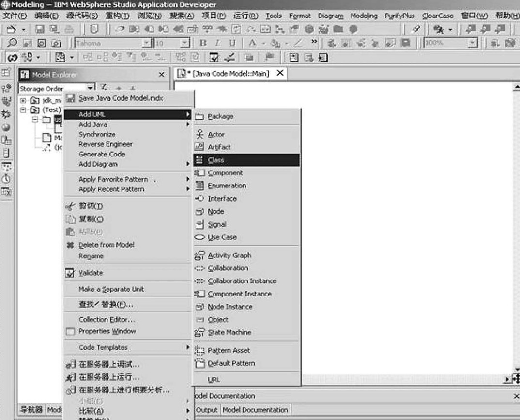This screenshot has width=520, height=420.
Task: Click the Actor icon in submenu
Action: 199,134
